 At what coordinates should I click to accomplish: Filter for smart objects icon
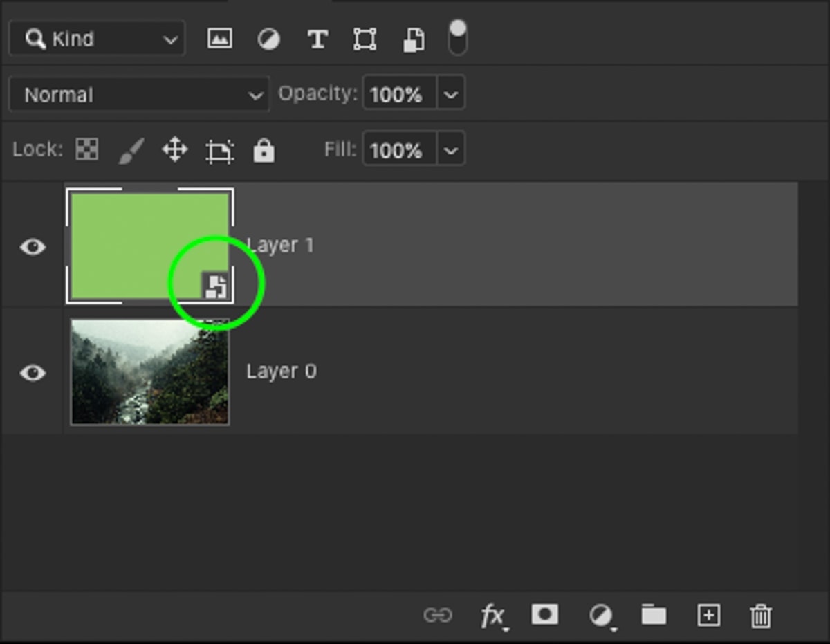[413, 40]
